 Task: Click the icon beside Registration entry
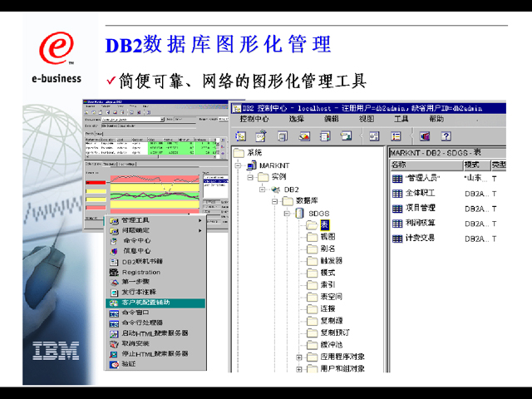click(x=114, y=272)
